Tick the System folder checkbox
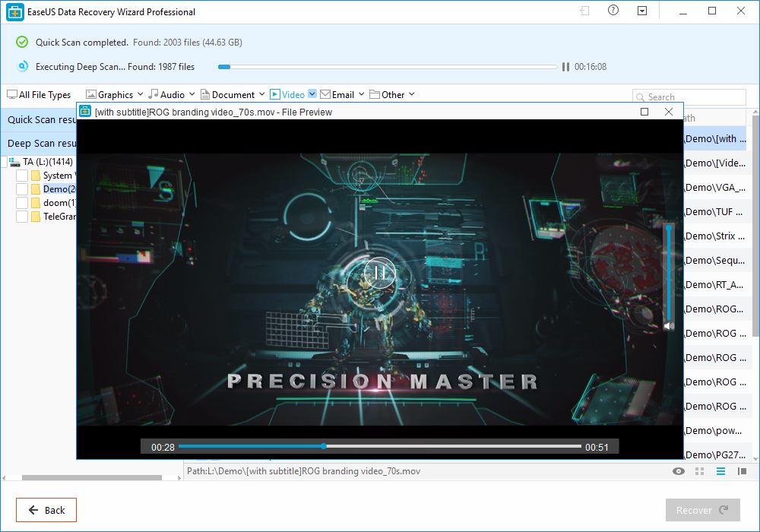Image resolution: width=760 pixels, height=532 pixels. (22, 176)
